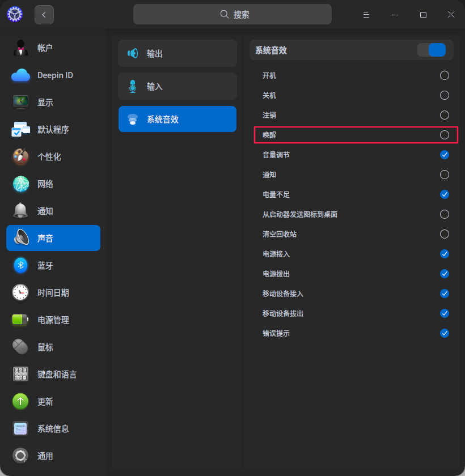This screenshot has height=476, width=465.
Task: Enable the 清空回收站 empty trash sound
Action: click(445, 234)
